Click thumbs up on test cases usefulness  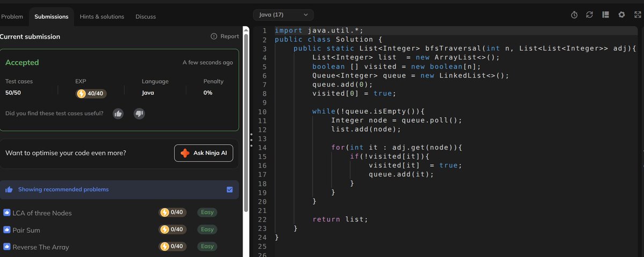point(119,113)
